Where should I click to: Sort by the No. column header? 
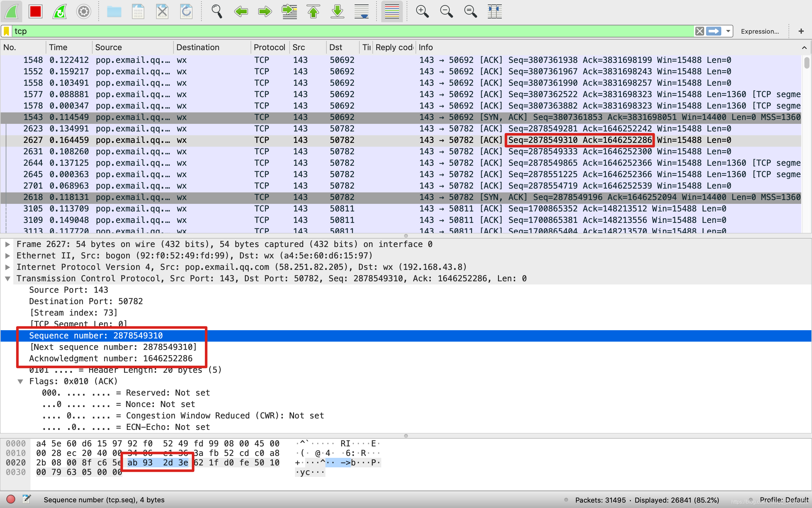23,47
